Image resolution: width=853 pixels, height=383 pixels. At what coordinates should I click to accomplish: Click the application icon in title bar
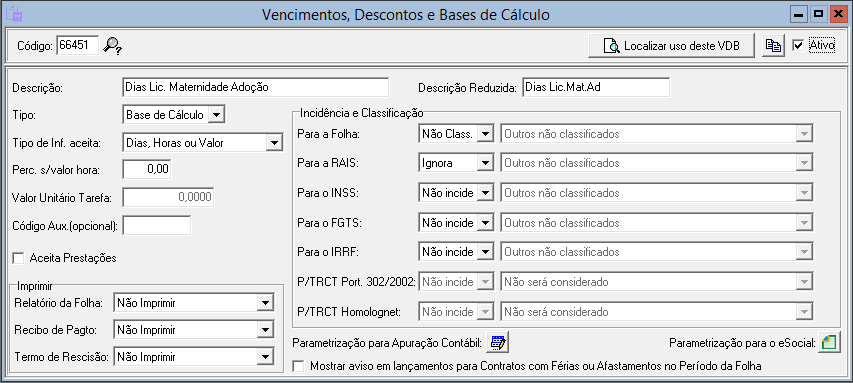pyautogui.click(x=13, y=14)
